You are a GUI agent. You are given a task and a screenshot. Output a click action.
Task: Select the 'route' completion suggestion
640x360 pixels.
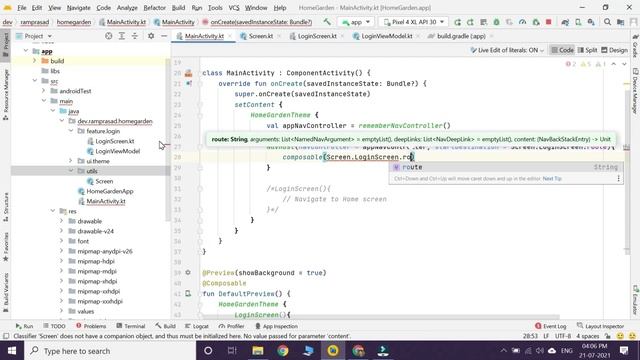click(x=506, y=167)
